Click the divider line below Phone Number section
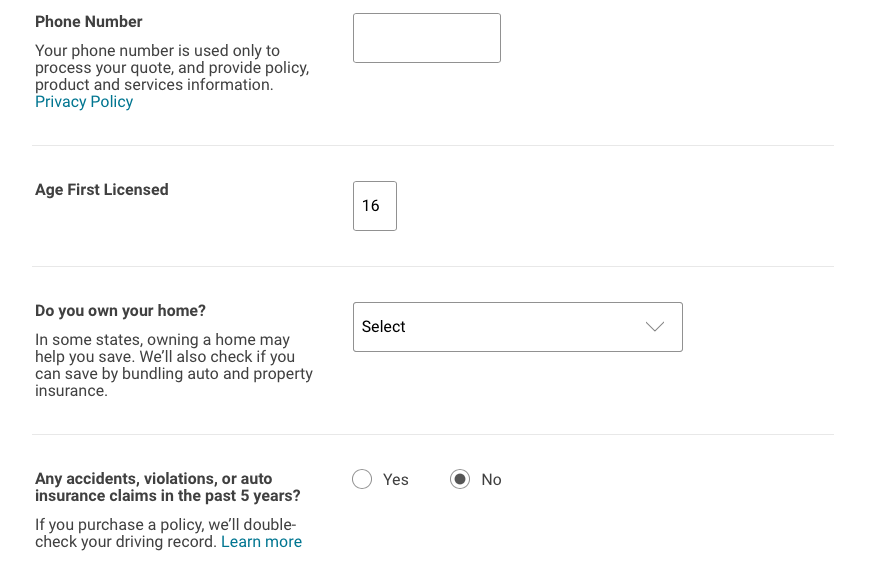This screenshot has height=580, width=870. [x=432, y=146]
